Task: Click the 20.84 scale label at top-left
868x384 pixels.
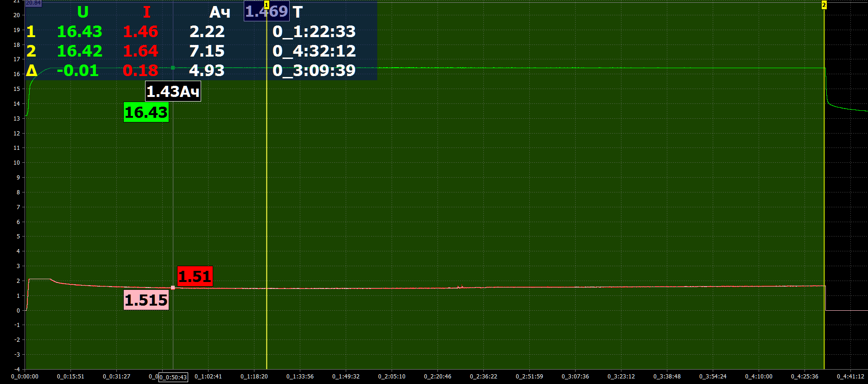Action: 33,3
